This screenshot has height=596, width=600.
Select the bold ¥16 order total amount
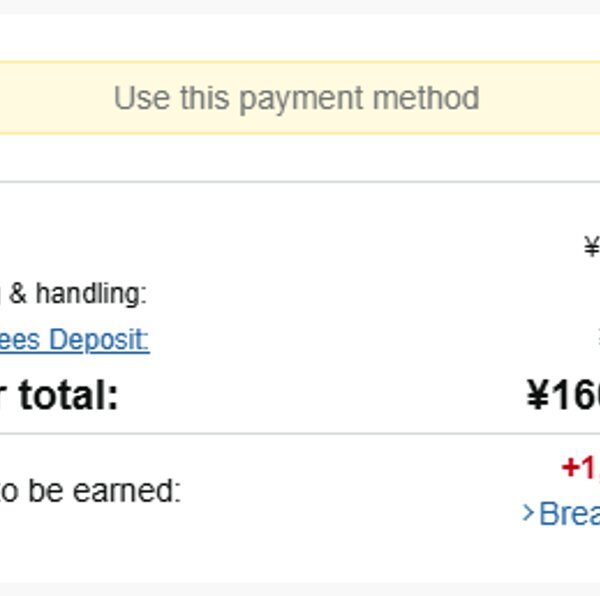point(563,396)
